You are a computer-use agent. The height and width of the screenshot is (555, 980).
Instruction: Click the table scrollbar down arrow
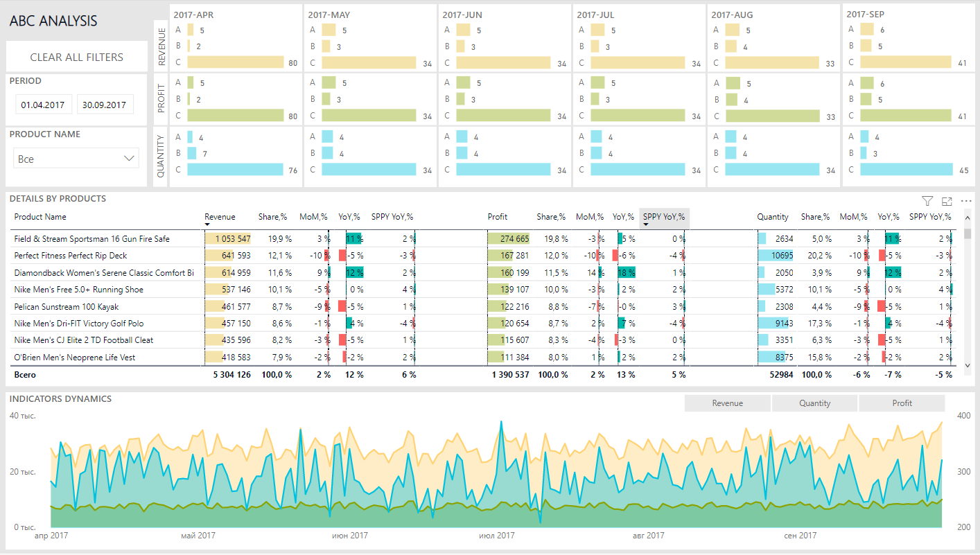[x=968, y=364]
